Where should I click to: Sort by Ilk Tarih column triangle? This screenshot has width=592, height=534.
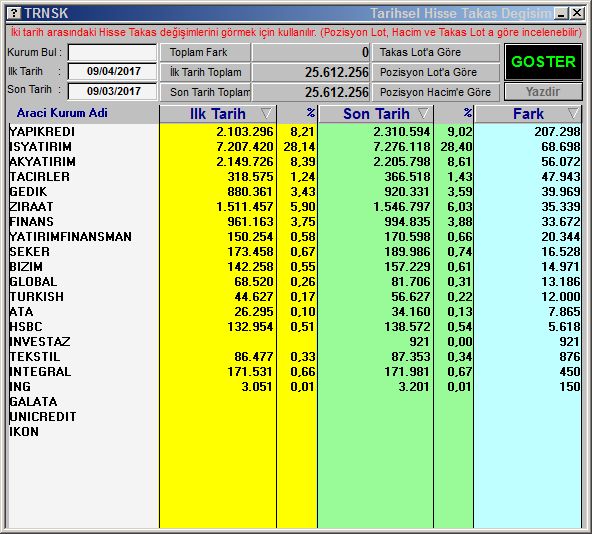click(x=266, y=113)
